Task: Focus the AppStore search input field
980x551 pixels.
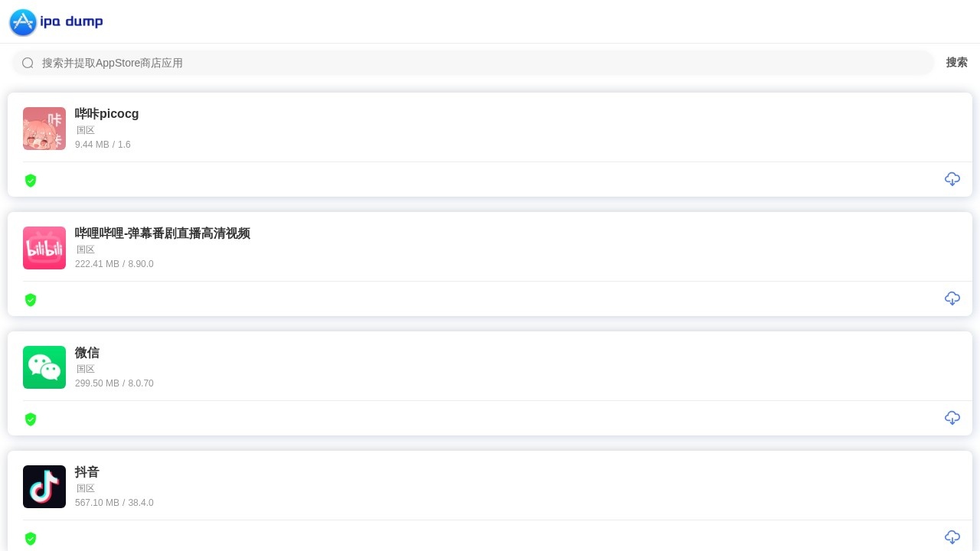Action: (482, 63)
